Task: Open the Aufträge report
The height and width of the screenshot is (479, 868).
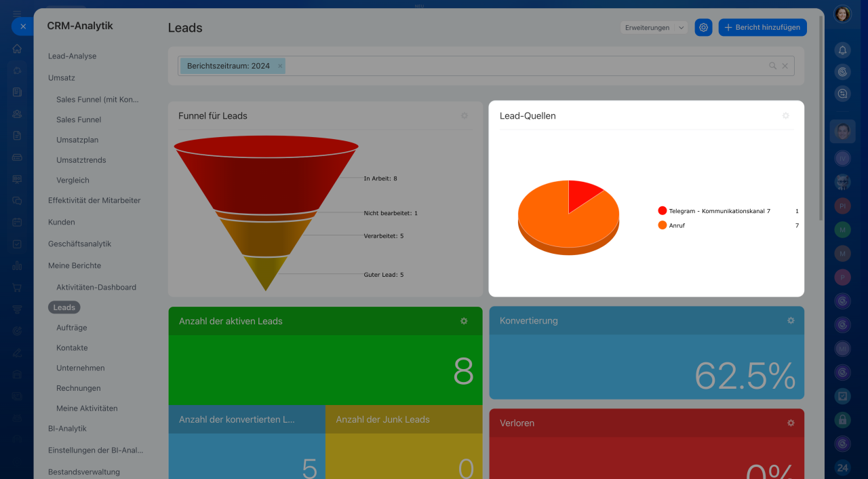Action: coord(72,328)
